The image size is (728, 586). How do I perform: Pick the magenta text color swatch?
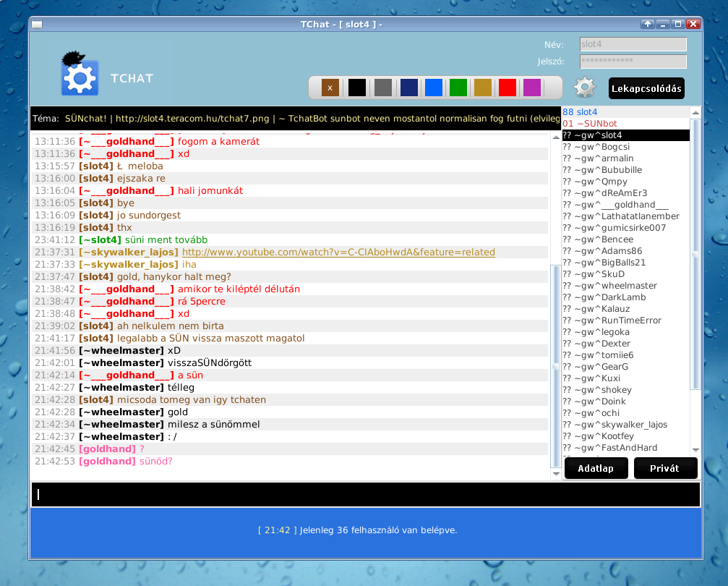(532, 88)
